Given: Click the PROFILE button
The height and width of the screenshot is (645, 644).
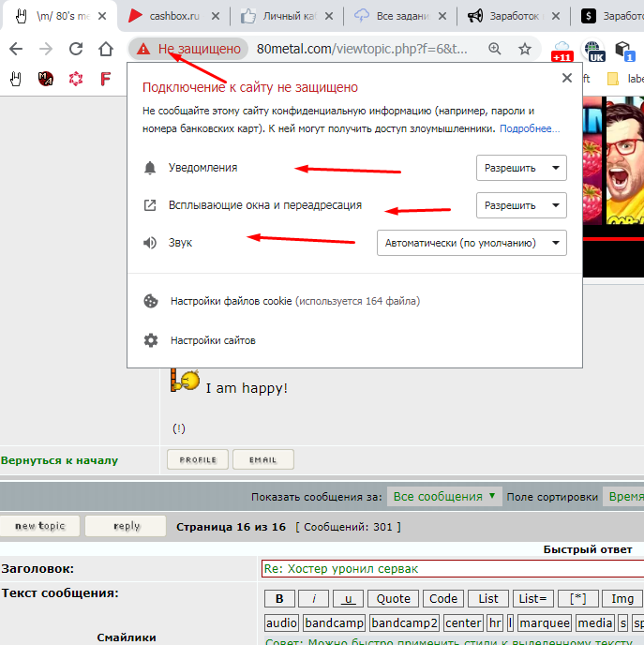Looking at the screenshot, I should 198,459.
